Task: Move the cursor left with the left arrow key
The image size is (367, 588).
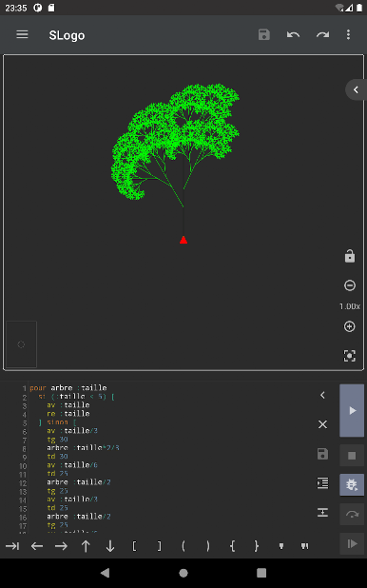Action: point(37,546)
